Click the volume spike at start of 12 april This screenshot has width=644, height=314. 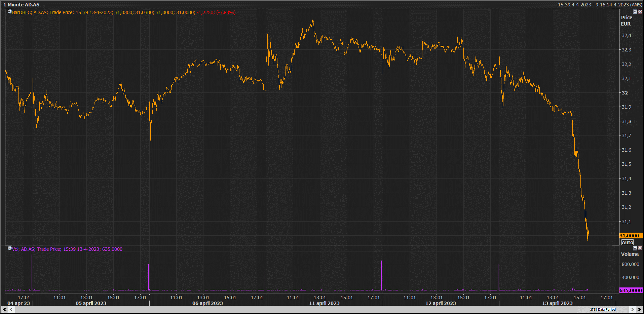point(382,275)
